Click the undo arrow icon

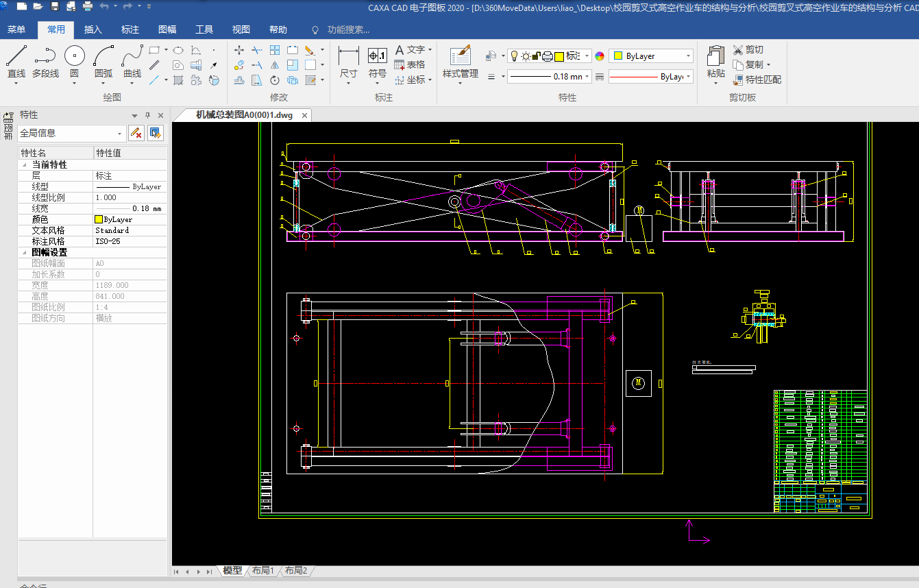[105, 6]
